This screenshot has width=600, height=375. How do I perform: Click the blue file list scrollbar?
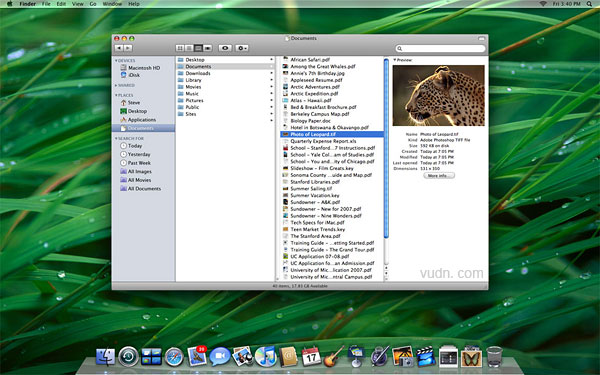386,148
